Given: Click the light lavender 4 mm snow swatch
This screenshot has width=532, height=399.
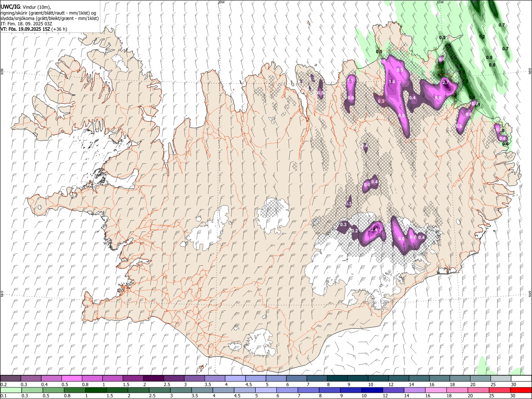Looking at the screenshot, I should [235, 378].
